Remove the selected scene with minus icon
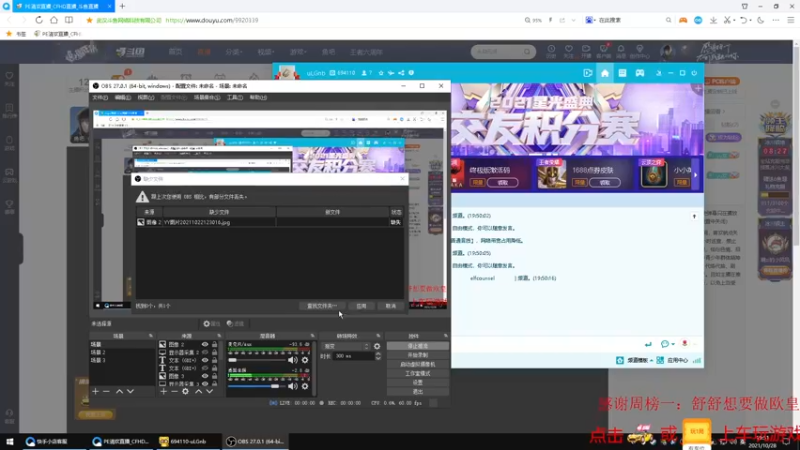Viewport: 800px width, 450px height. point(106,391)
